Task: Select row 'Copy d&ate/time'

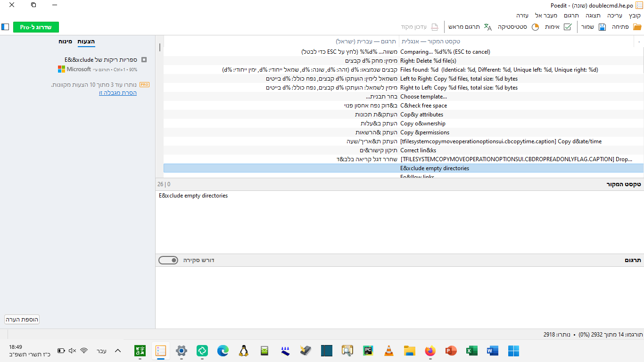Action: tap(404, 141)
